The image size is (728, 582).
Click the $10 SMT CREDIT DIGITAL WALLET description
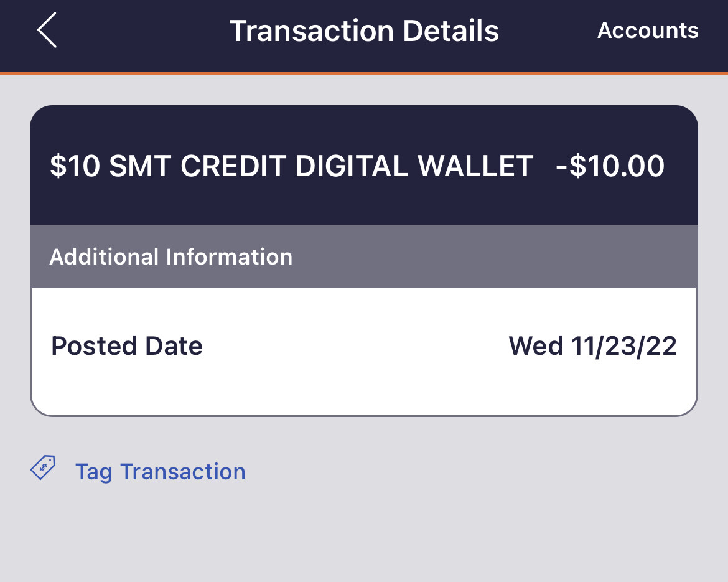click(x=291, y=166)
